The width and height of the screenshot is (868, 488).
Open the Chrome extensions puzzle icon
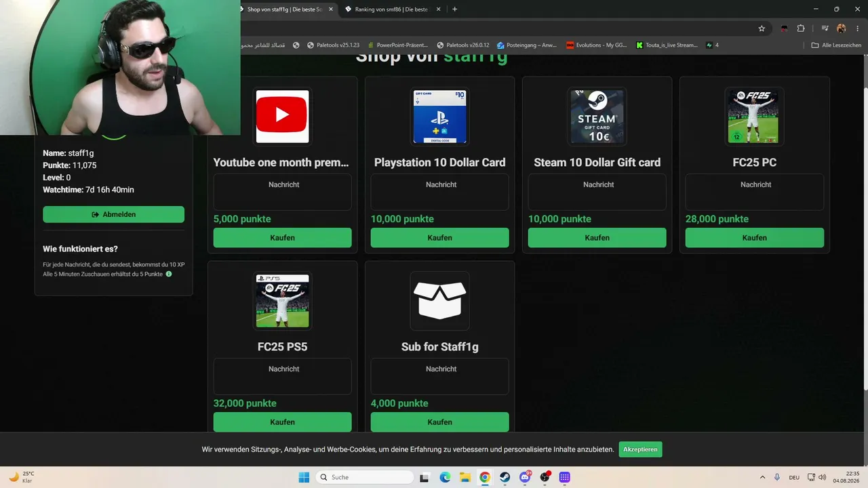pos(801,28)
